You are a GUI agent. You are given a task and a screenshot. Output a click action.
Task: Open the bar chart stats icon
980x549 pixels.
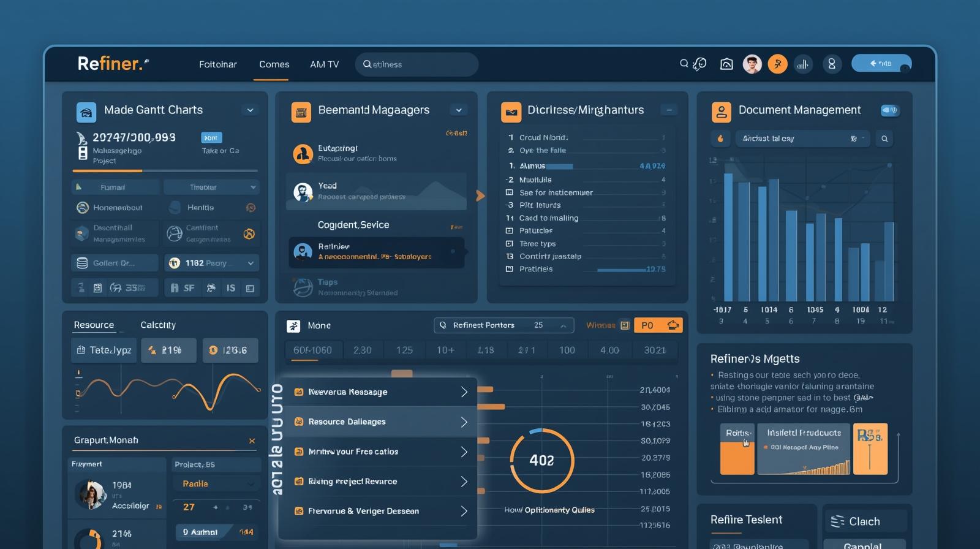(x=803, y=64)
